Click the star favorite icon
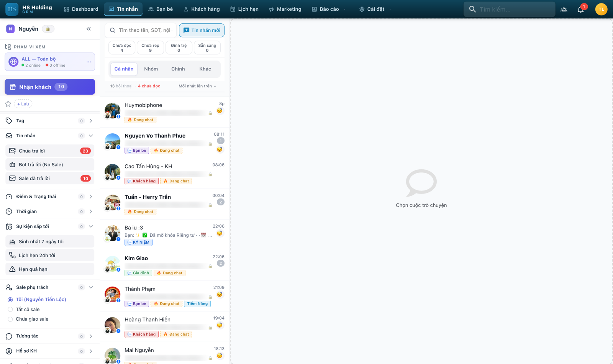Screen dimensions: 613x364 pyautogui.click(x=8, y=104)
